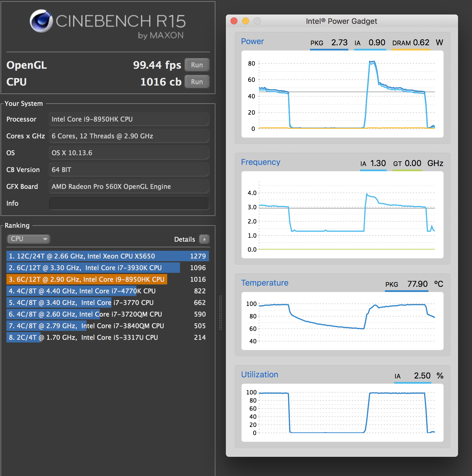This screenshot has height=476, width=472.
Task: Click the CPU score 1016 cb
Action: click(161, 82)
